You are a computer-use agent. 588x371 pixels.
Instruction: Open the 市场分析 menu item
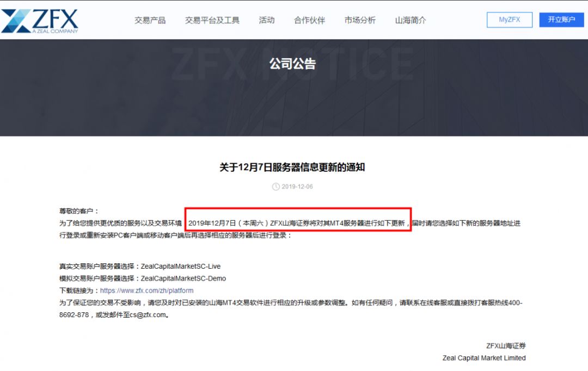click(x=360, y=20)
